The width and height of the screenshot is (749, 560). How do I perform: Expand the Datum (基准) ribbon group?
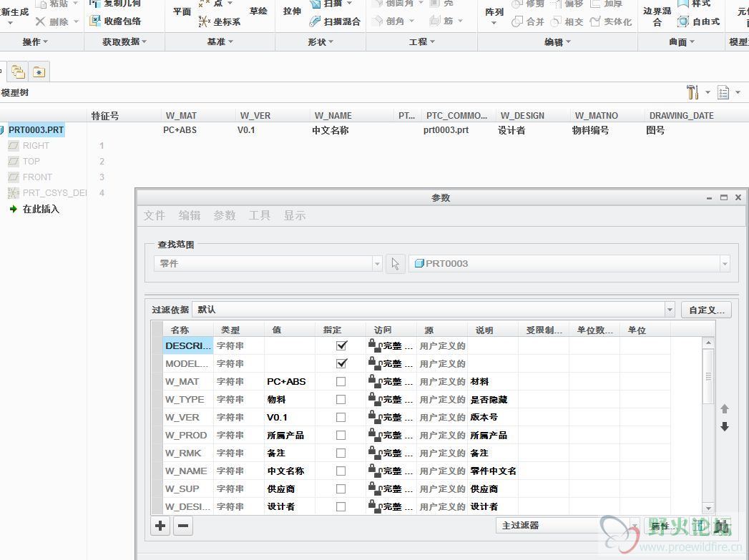pos(220,42)
